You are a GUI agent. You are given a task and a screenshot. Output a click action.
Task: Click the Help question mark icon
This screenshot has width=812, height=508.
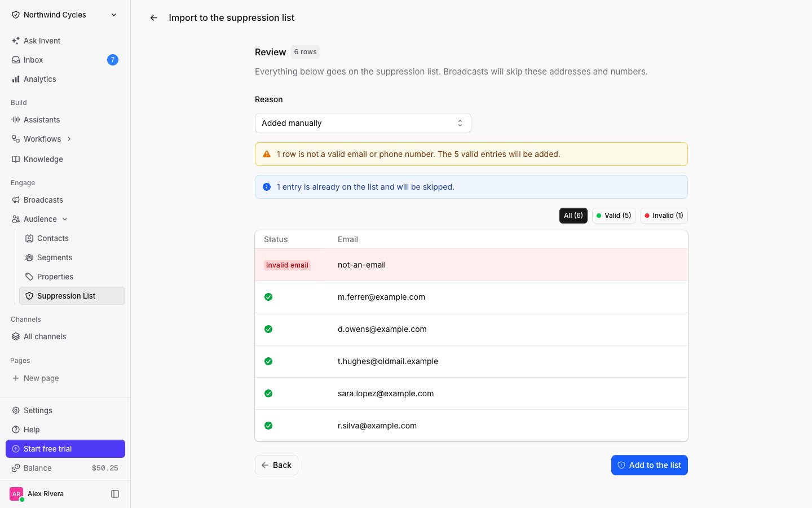click(16, 430)
